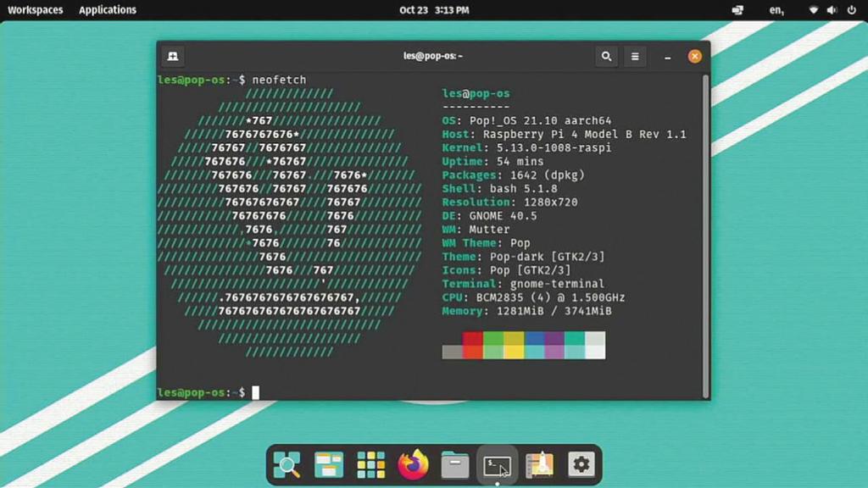
Task: Open the terminal search tool
Action: pyautogui.click(x=606, y=57)
